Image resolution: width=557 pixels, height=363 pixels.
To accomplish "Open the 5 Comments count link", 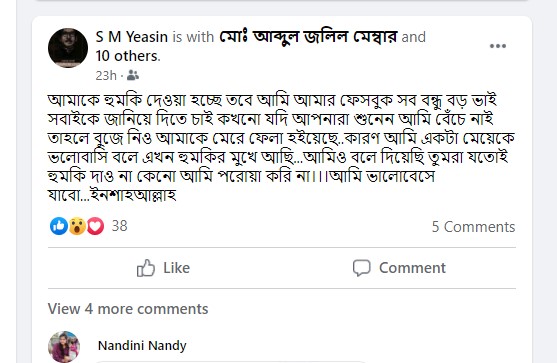I will pos(473,227).
